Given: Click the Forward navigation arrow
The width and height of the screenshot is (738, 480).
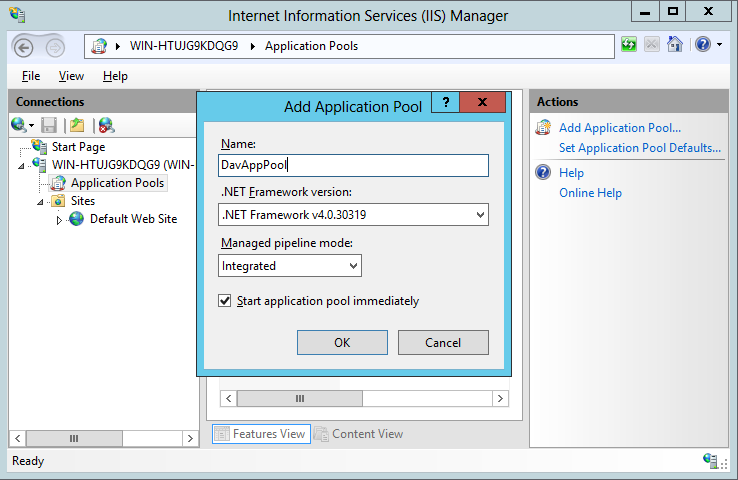Looking at the screenshot, I should [55, 48].
